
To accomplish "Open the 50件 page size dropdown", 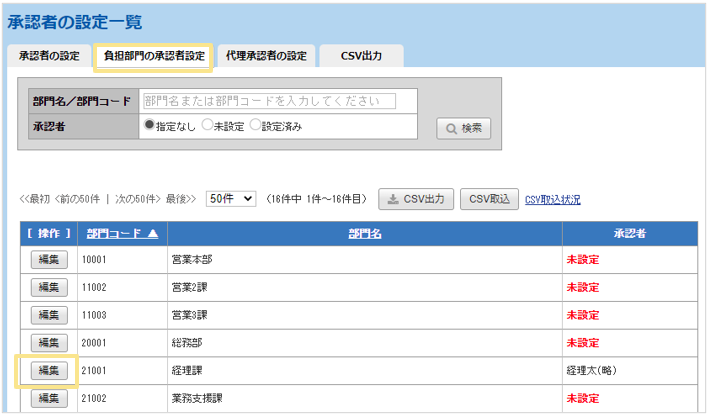I will (x=231, y=199).
